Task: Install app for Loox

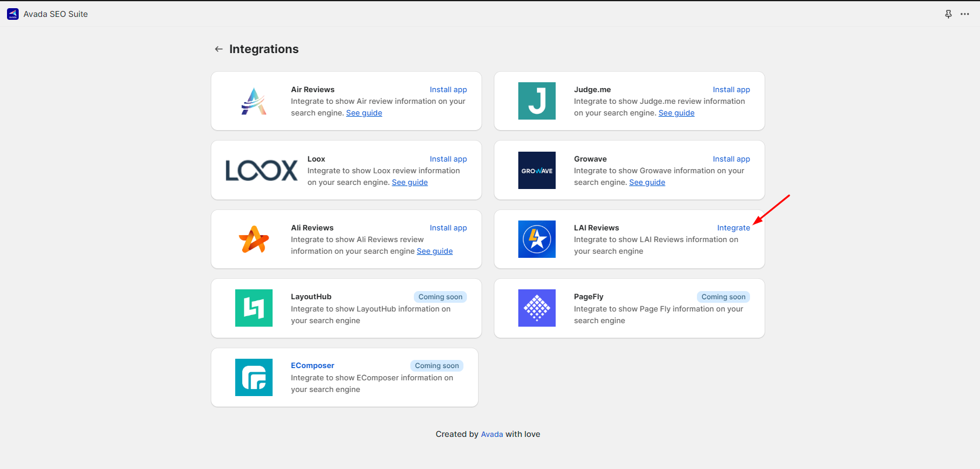Action: click(x=448, y=159)
